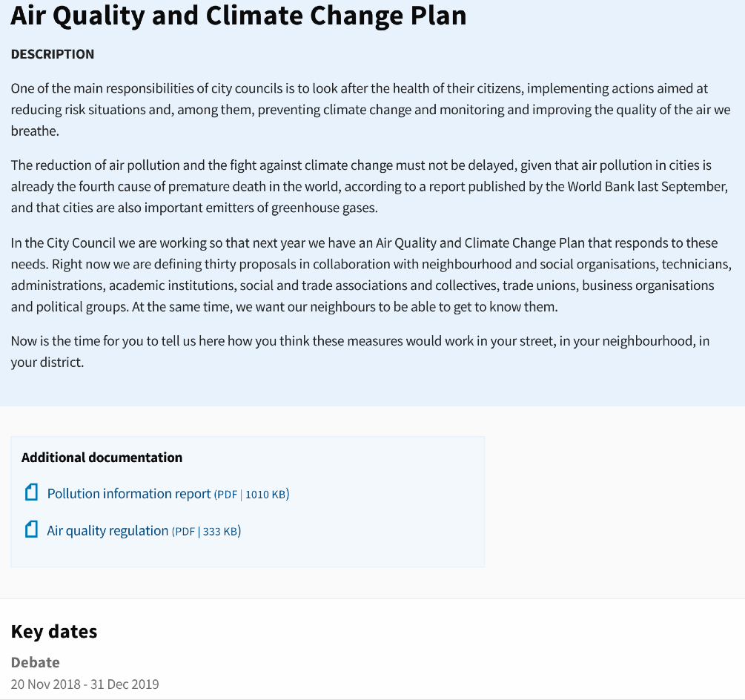Click the paragraph starting 'One of the main responsibilities'
This screenshot has height=700, width=745.
tap(371, 110)
